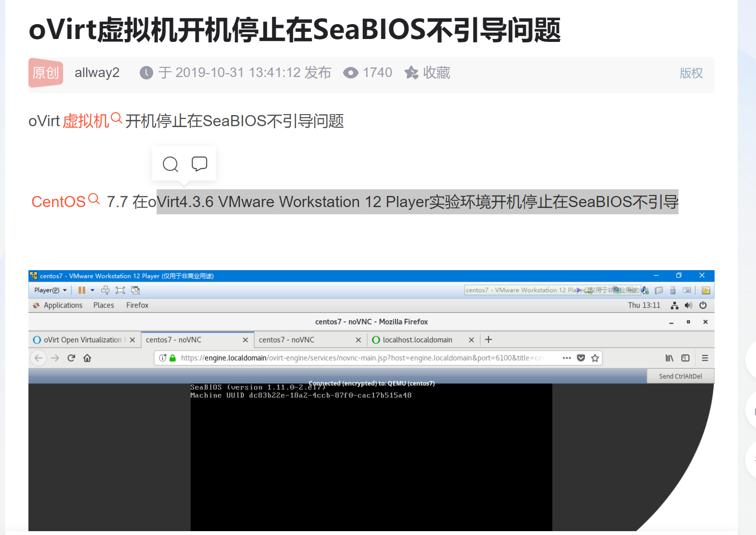This screenshot has width=756, height=535.
Task: Open the Firefox menu in GNOME top bar
Action: [x=137, y=305]
